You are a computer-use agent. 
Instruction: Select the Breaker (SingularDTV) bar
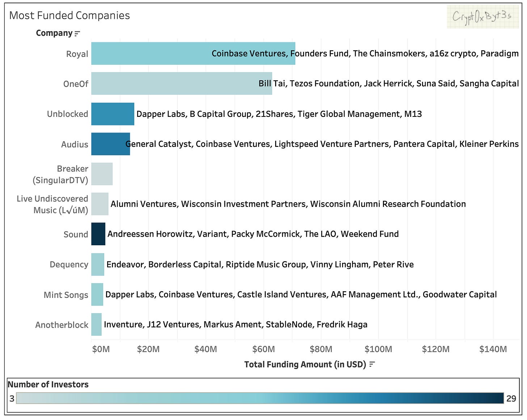(x=102, y=174)
